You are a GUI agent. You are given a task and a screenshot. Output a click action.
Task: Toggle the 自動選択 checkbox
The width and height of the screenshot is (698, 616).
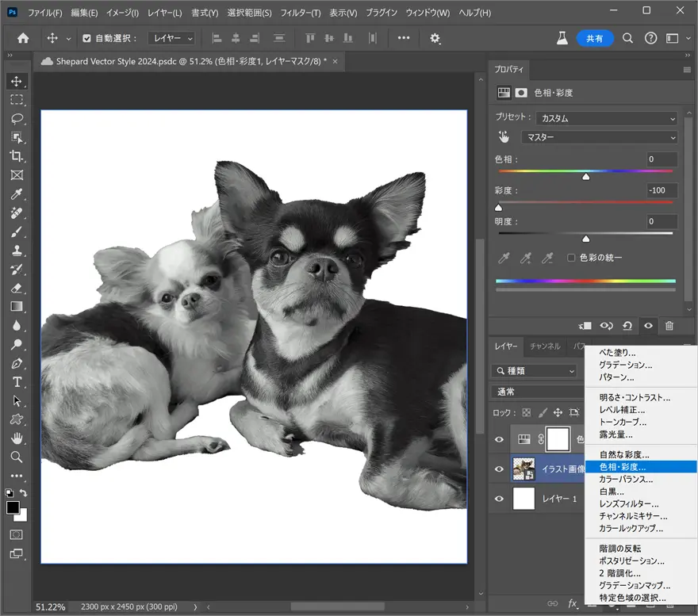87,38
